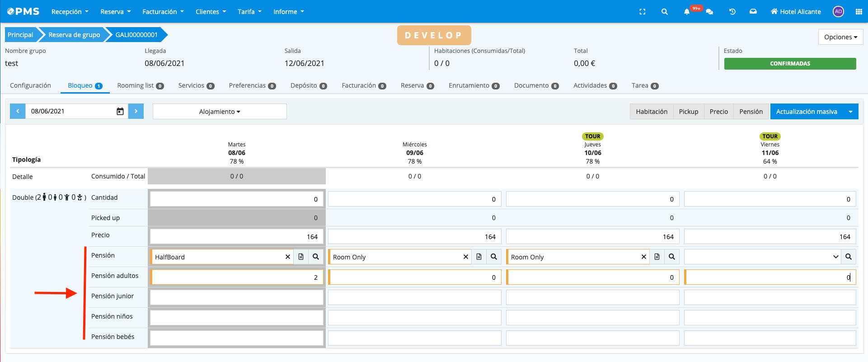Open the search magnifier in the header
The image size is (868, 362).
(664, 12)
